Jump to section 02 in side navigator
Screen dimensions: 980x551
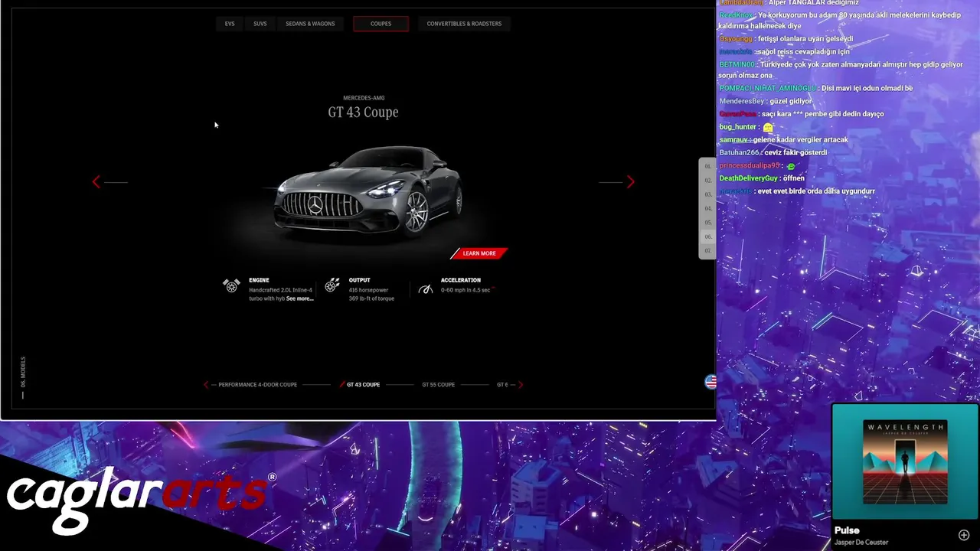coord(708,181)
